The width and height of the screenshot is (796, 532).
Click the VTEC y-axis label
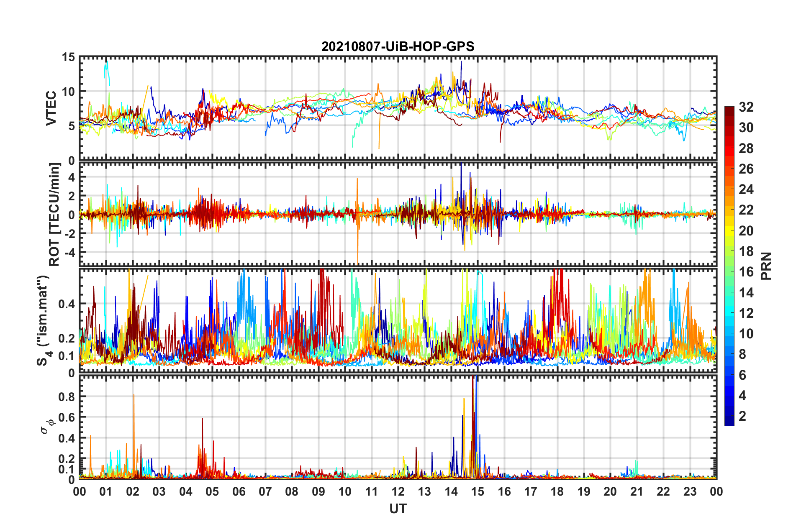[x=51, y=108]
